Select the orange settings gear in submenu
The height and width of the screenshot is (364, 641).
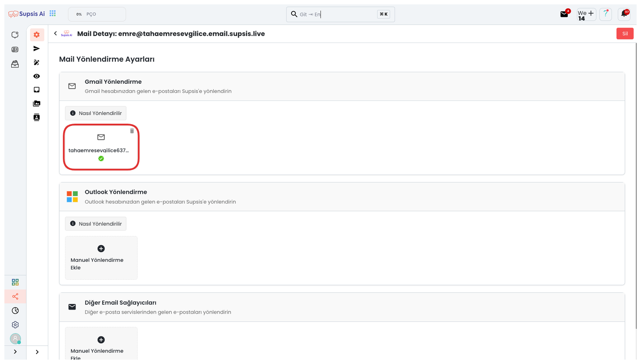pos(37,35)
